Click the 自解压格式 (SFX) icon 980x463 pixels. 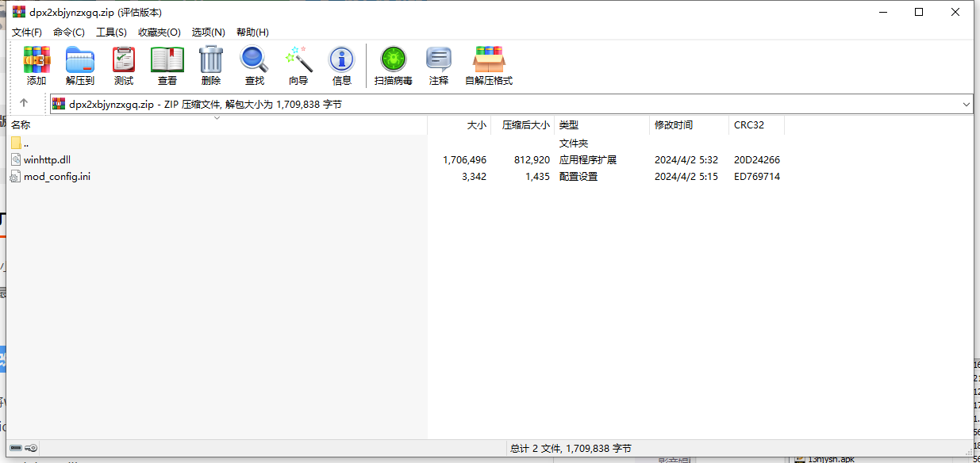coord(489,60)
